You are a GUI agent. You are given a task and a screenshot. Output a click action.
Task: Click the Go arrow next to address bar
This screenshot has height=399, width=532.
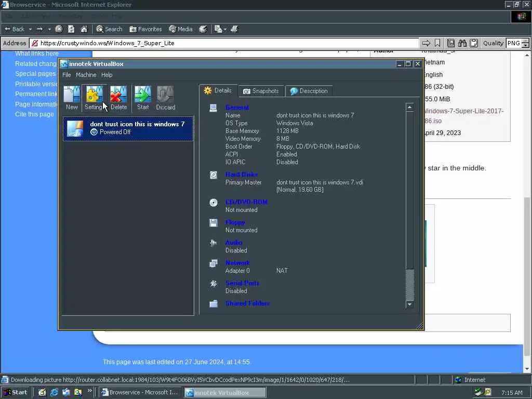pos(426,43)
